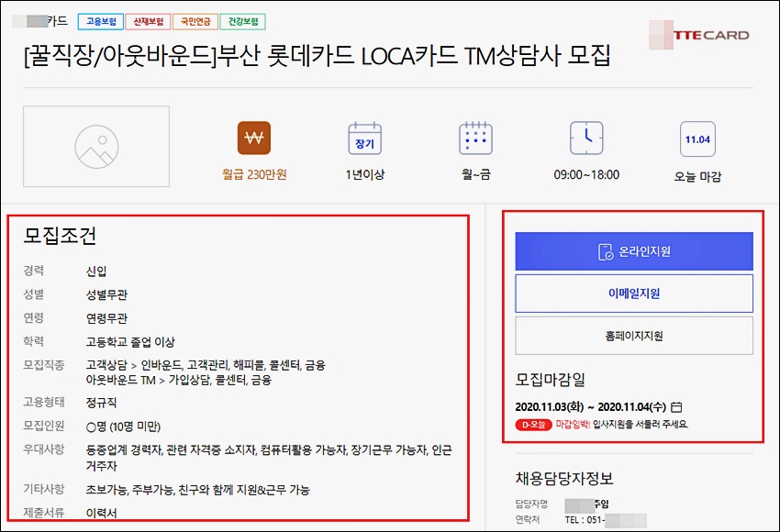Click the 오늘 마감 text
Viewport: 780px width, 532px height.
coord(697,176)
